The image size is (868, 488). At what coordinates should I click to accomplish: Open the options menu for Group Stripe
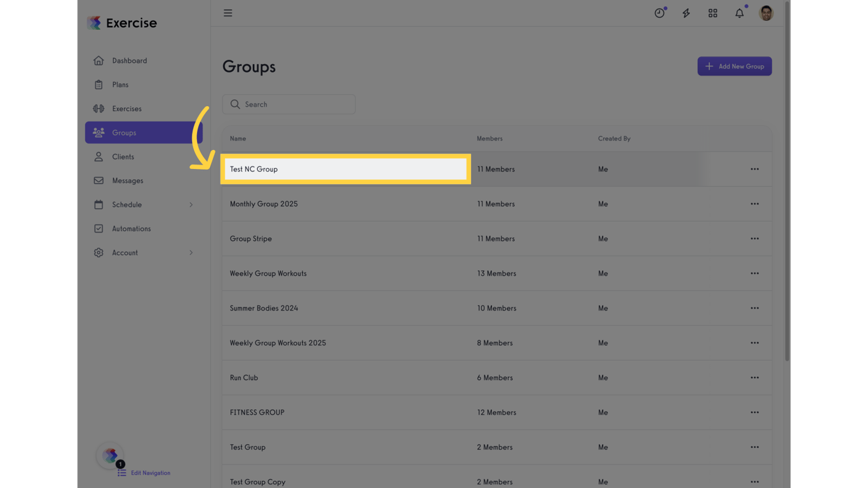click(754, 238)
